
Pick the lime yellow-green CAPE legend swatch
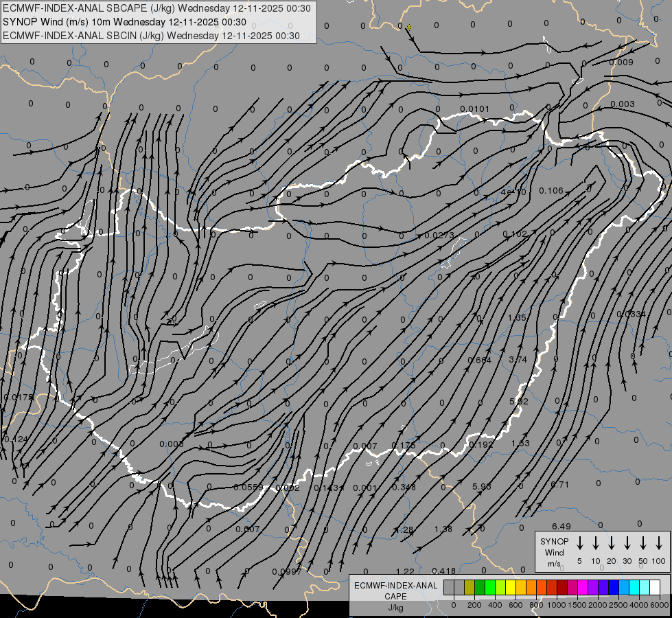(500, 588)
